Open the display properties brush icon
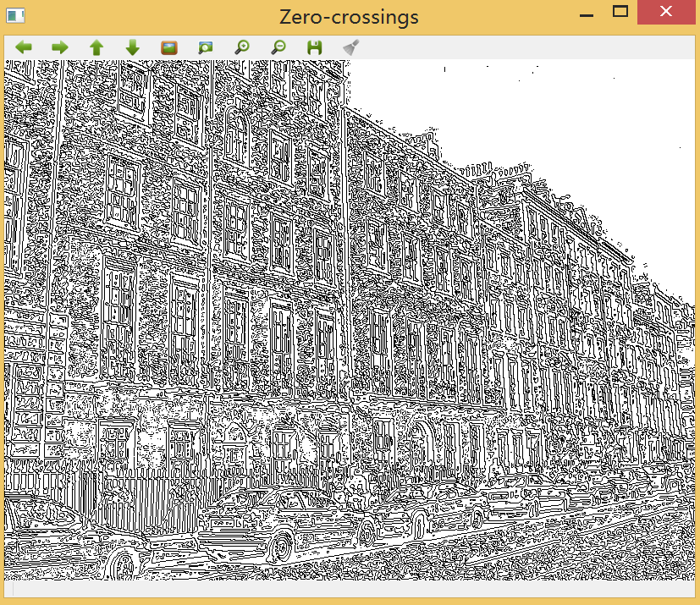Screen dimensions: 700x605 tap(351, 47)
